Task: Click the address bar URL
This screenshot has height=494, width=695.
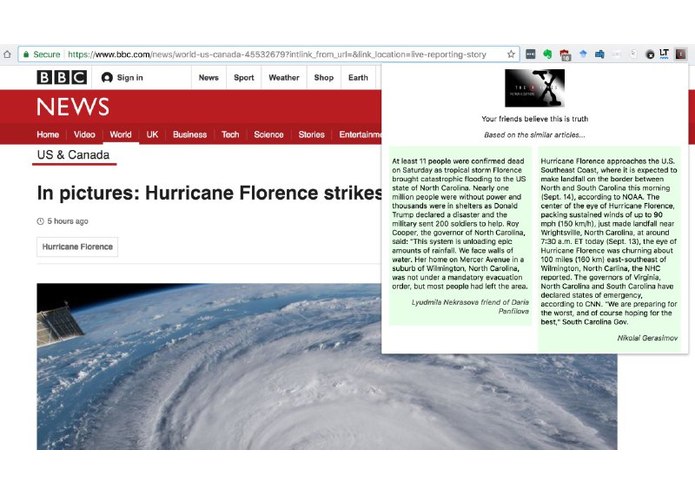Action: (x=277, y=54)
